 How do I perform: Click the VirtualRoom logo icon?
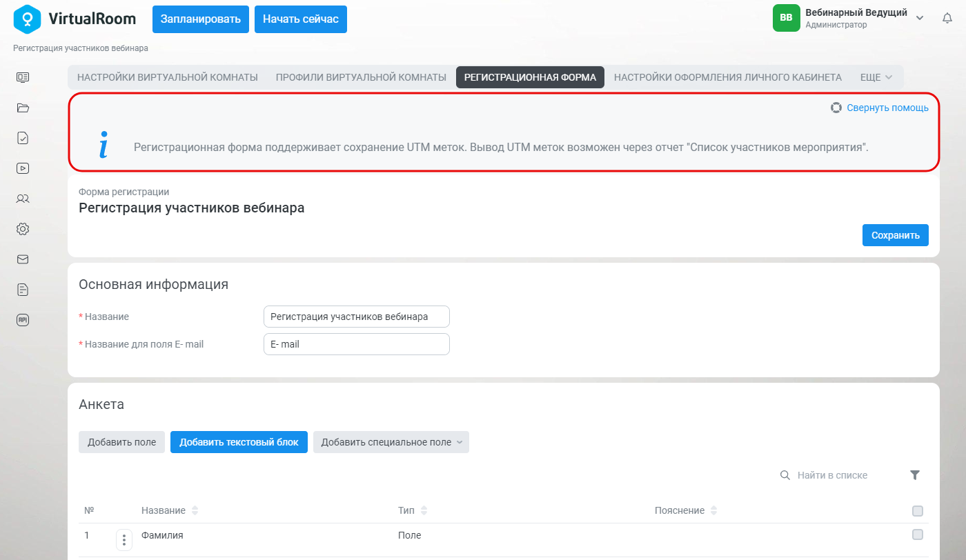coord(27,19)
